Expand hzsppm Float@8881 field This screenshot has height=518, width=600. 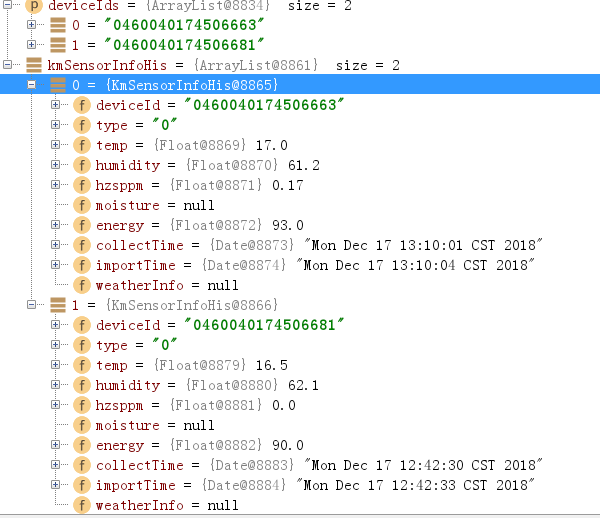[x=55, y=405]
